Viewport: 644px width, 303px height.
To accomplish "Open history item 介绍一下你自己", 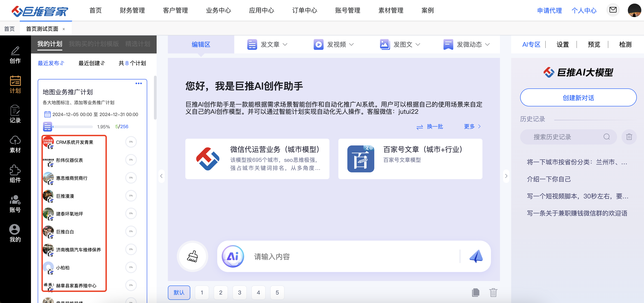I will (x=549, y=179).
